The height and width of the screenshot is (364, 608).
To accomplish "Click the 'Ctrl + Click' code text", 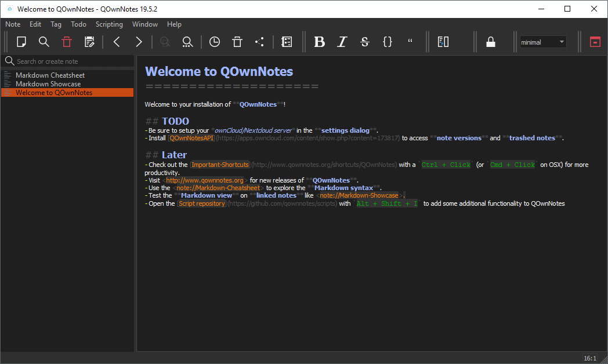I will (446, 165).
